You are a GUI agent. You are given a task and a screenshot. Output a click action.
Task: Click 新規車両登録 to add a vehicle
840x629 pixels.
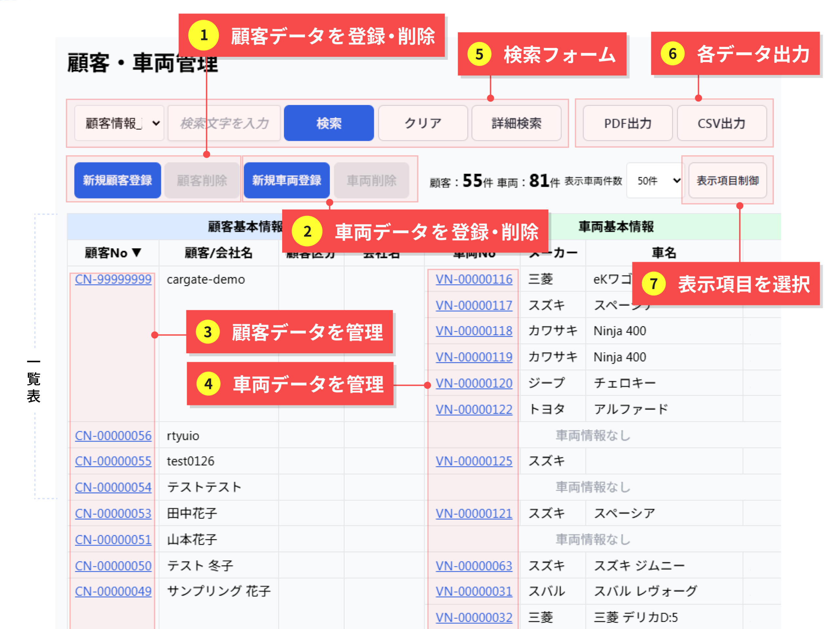(x=287, y=180)
